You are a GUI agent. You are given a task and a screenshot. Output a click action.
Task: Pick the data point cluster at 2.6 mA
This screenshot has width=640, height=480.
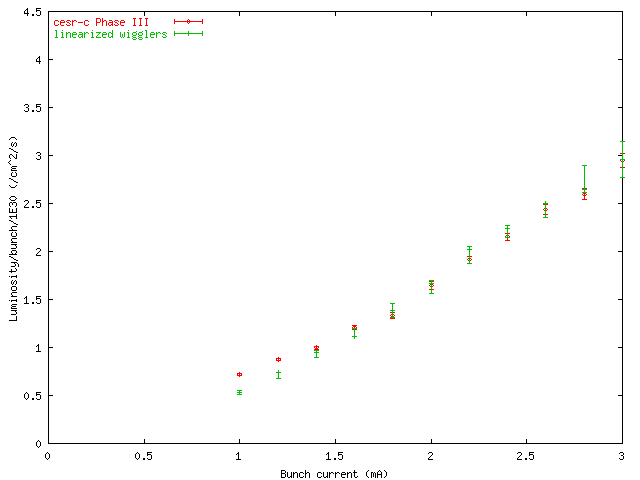546,210
